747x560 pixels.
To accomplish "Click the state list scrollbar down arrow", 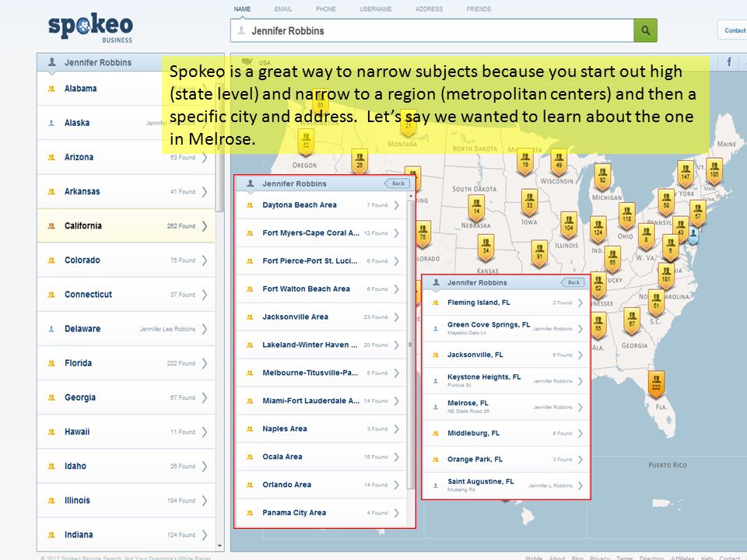I will [219, 546].
